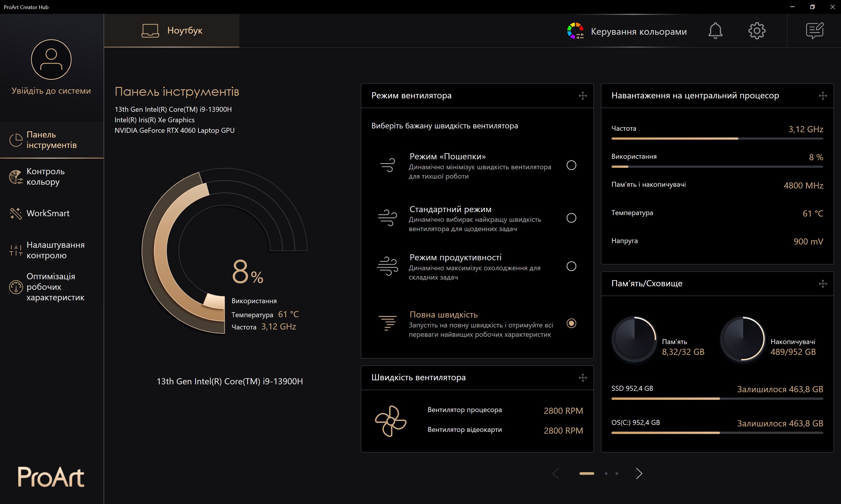
Task: Switch to the Ноутбук tab
Action: click(x=172, y=31)
